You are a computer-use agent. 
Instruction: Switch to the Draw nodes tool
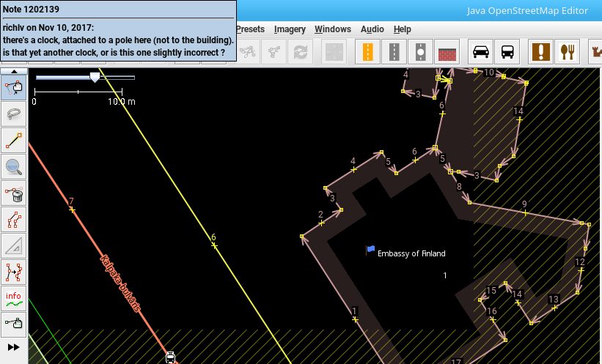pyautogui.click(x=13, y=140)
